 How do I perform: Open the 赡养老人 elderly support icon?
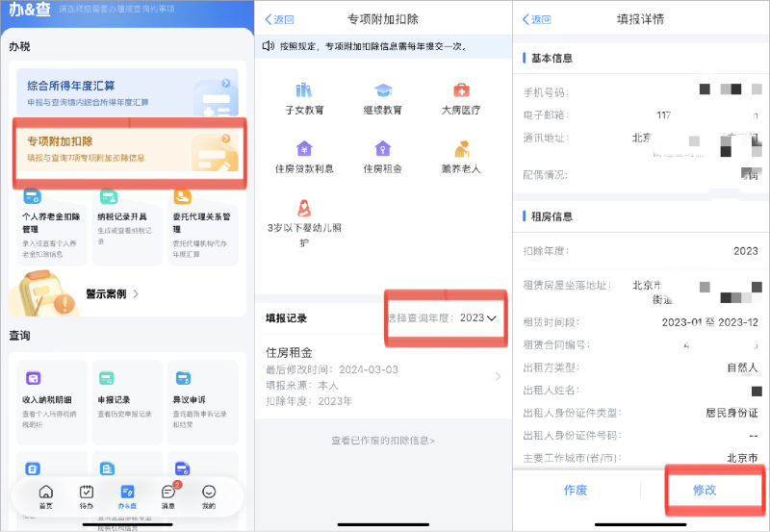(x=461, y=149)
